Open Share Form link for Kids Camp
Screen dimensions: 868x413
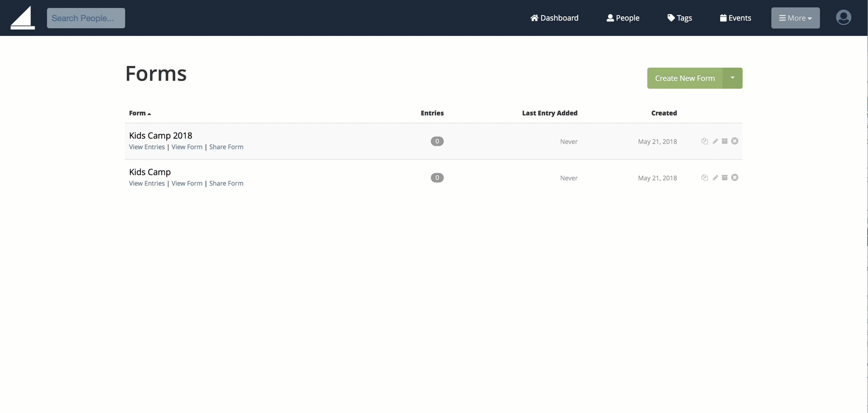point(226,183)
